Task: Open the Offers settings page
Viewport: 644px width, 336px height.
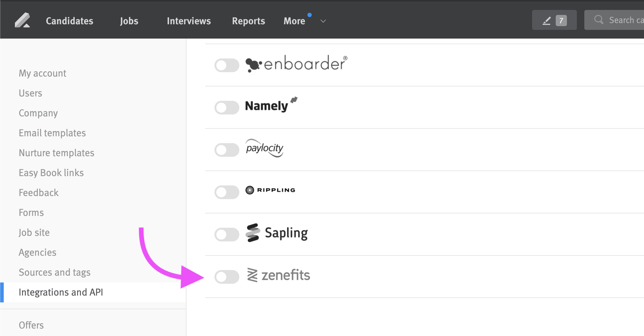Action: (31, 325)
